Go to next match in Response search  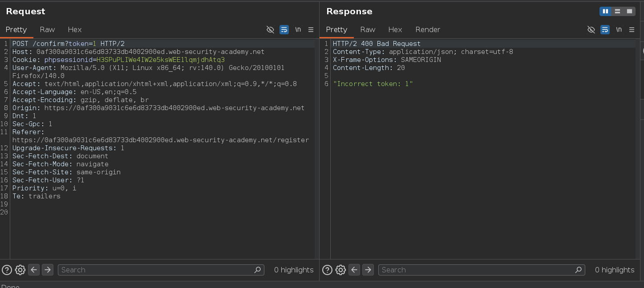(x=368, y=270)
